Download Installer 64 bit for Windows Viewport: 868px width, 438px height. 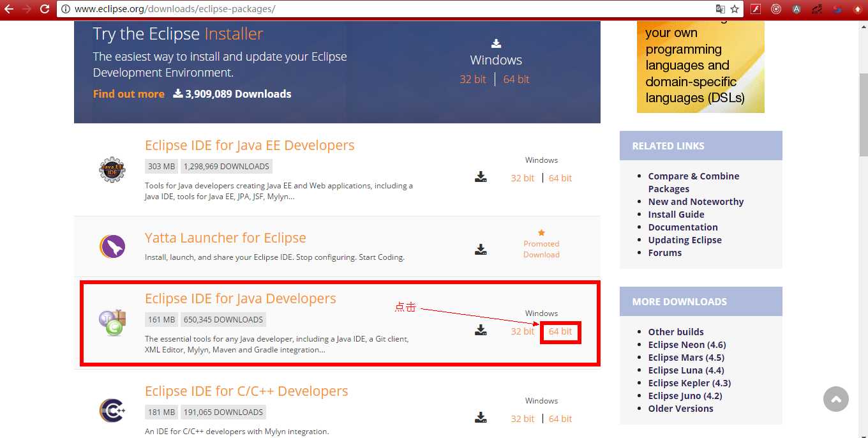pos(516,79)
